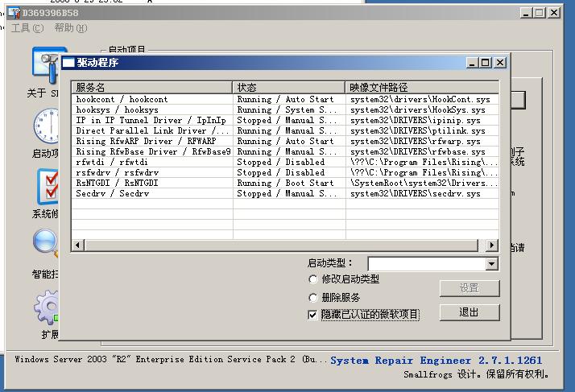Click the 退出 button
The width and height of the screenshot is (575, 392).
(470, 312)
